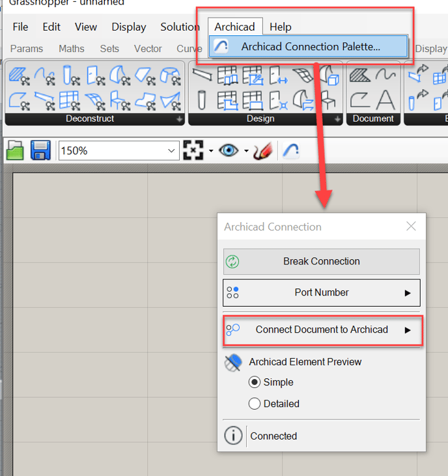Viewport: 448px width, 476px height.
Task: Open the 150% zoom level combo box
Action: pyautogui.click(x=119, y=150)
